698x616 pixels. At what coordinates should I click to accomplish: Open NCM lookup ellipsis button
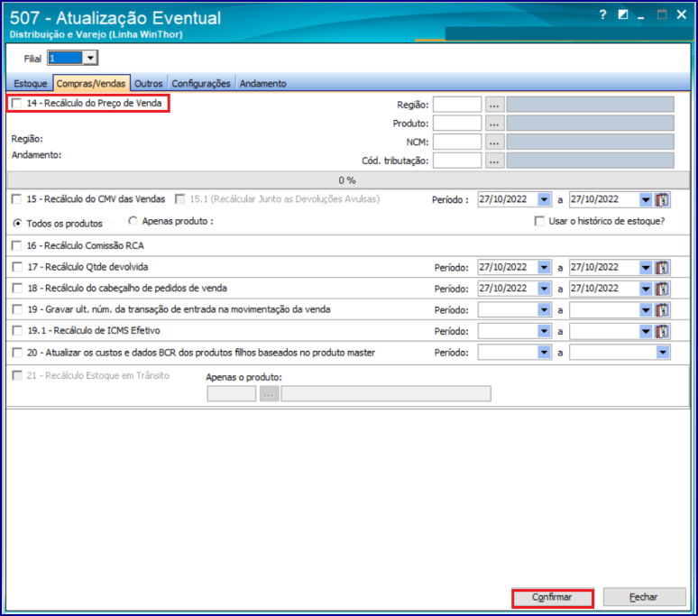tap(494, 142)
